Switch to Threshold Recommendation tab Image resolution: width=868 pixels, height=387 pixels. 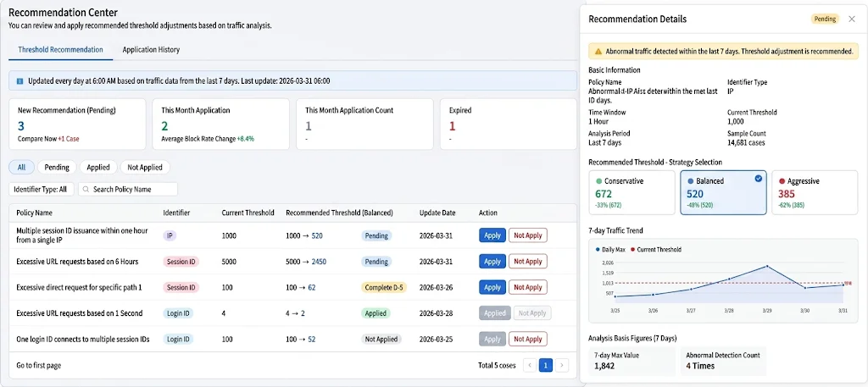[x=60, y=49]
